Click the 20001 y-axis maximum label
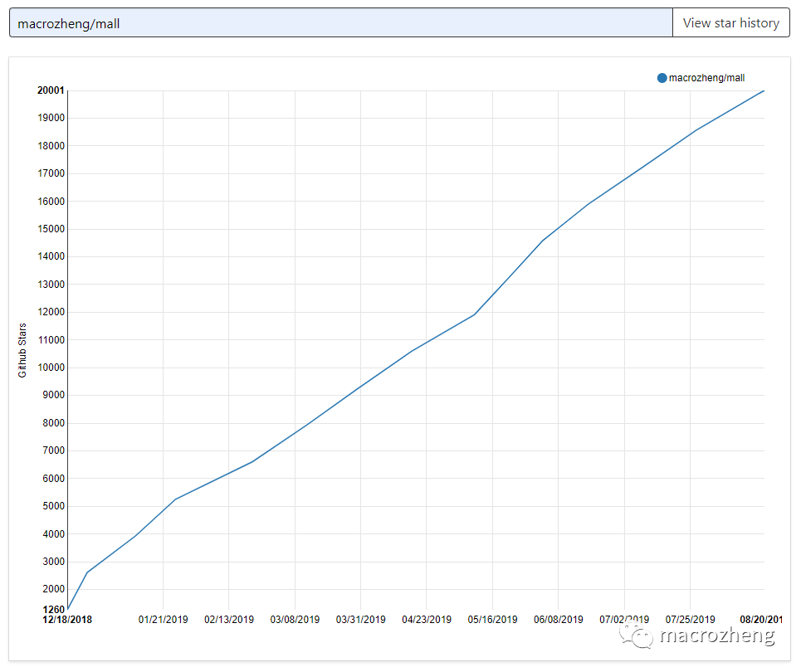Viewport: 801px width, 672px height. [51, 90]
